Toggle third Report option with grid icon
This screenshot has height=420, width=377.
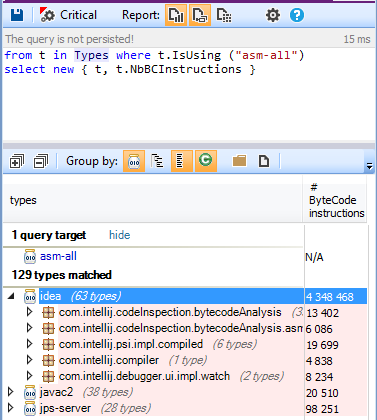[x=224, y=15]
